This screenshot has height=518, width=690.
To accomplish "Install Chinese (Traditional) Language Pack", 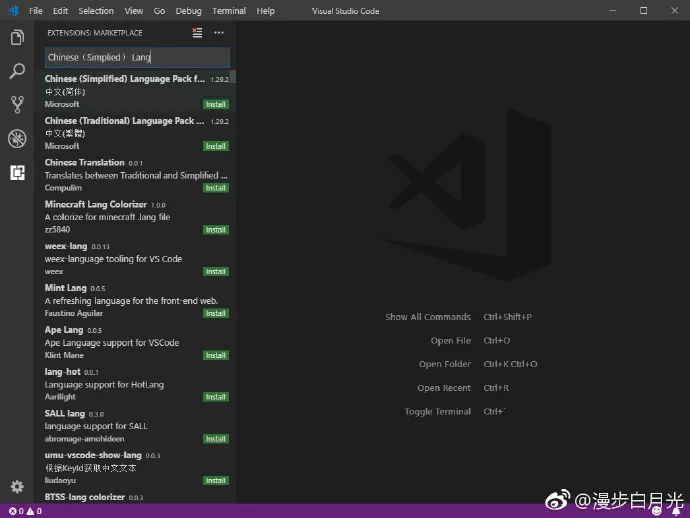I will (x=216, y=146).
